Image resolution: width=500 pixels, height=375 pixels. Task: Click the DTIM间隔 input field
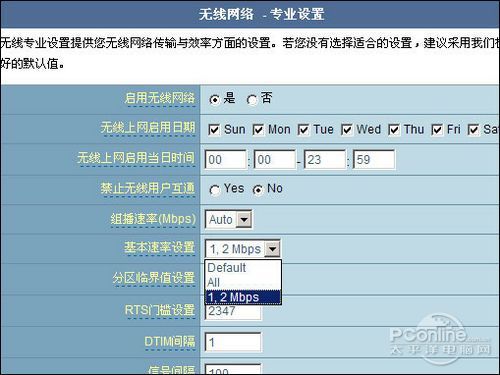click(233, 342)
